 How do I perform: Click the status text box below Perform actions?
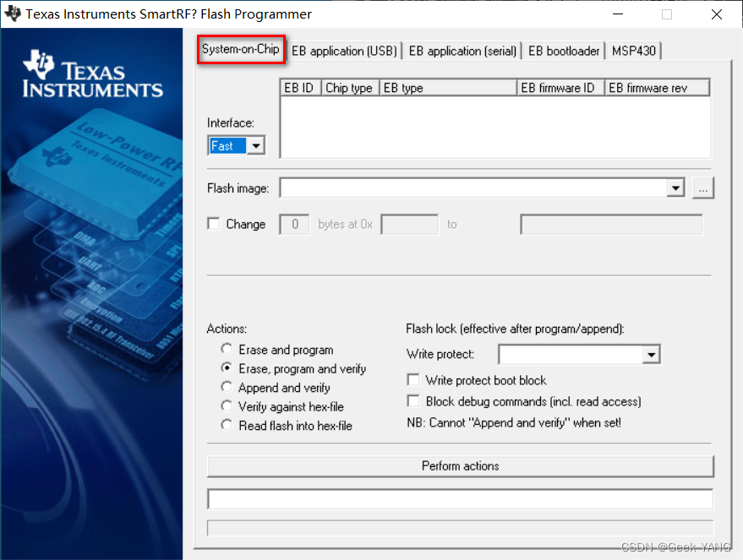[x=460, y=499]
